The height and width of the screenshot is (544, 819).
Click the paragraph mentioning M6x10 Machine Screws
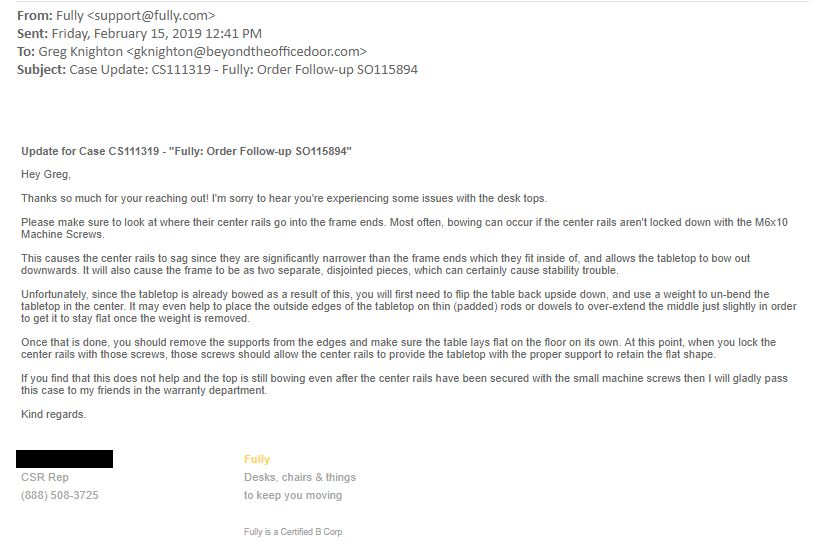click(404, 228)
